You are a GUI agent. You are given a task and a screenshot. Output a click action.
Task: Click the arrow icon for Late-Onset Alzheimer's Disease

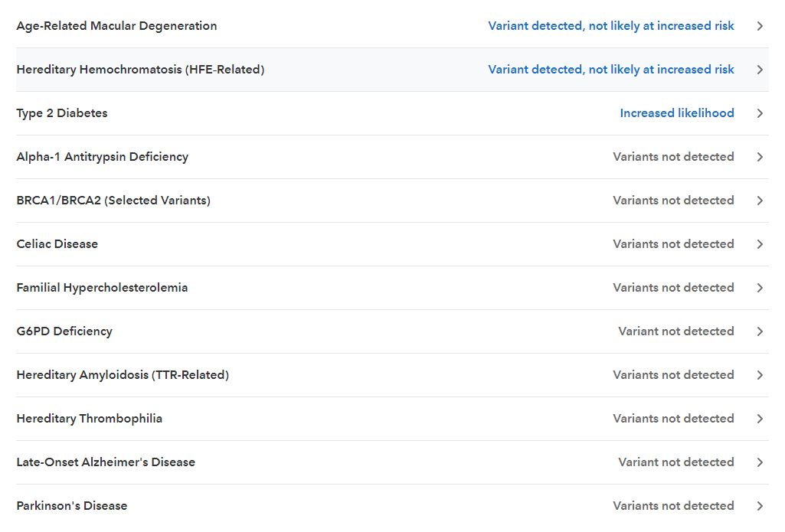tap(760, 462)
